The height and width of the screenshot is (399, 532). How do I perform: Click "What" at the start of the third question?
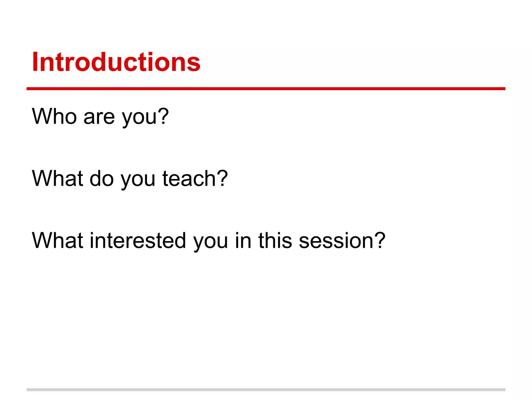pyautogui.click(x=57, y=241)
